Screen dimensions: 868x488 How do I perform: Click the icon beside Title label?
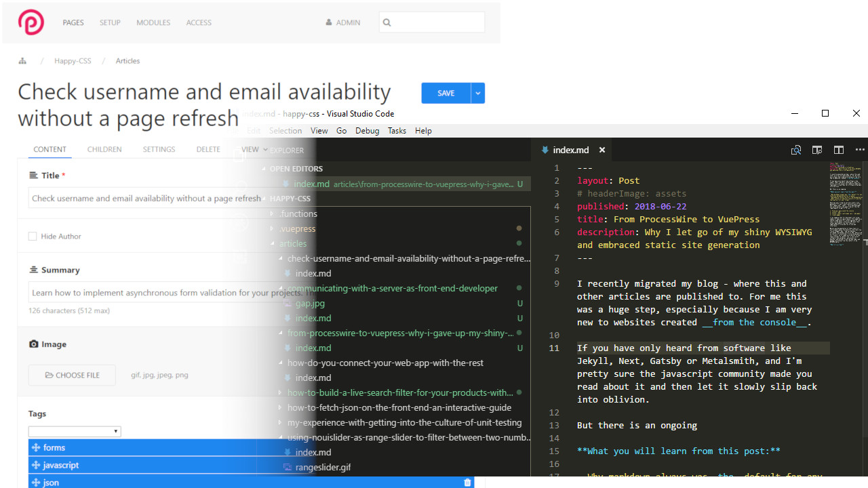pyautogui.click(x=33, y=175)
